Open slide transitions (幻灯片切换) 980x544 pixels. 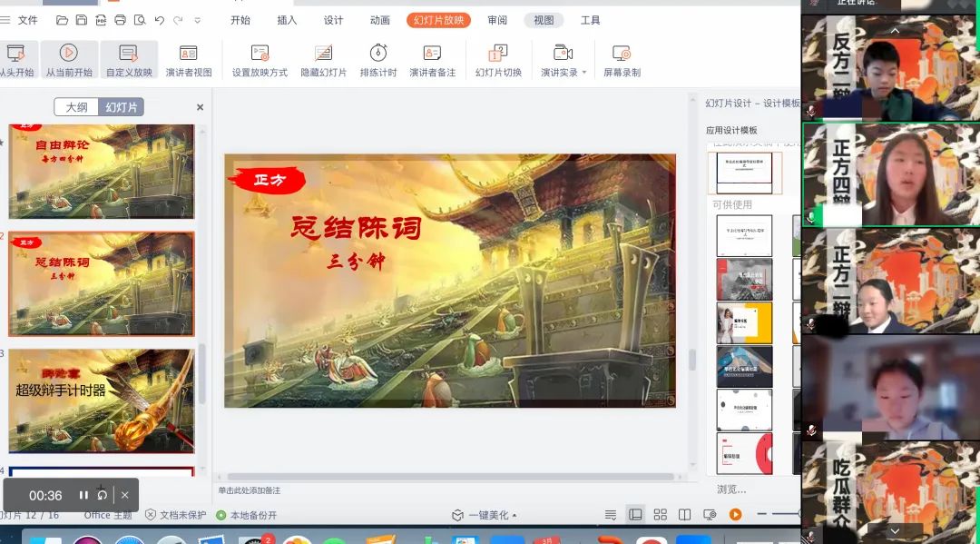click(498, 60)
